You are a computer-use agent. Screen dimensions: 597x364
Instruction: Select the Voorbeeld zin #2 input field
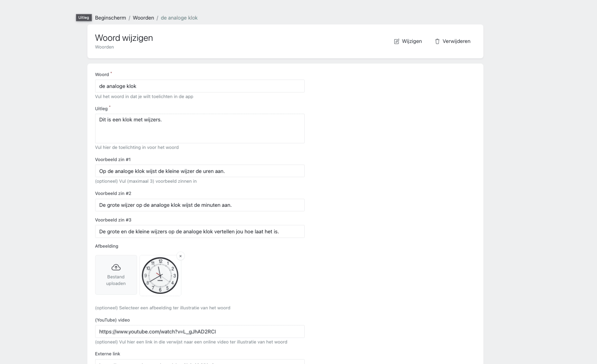(x=199, y=205)
